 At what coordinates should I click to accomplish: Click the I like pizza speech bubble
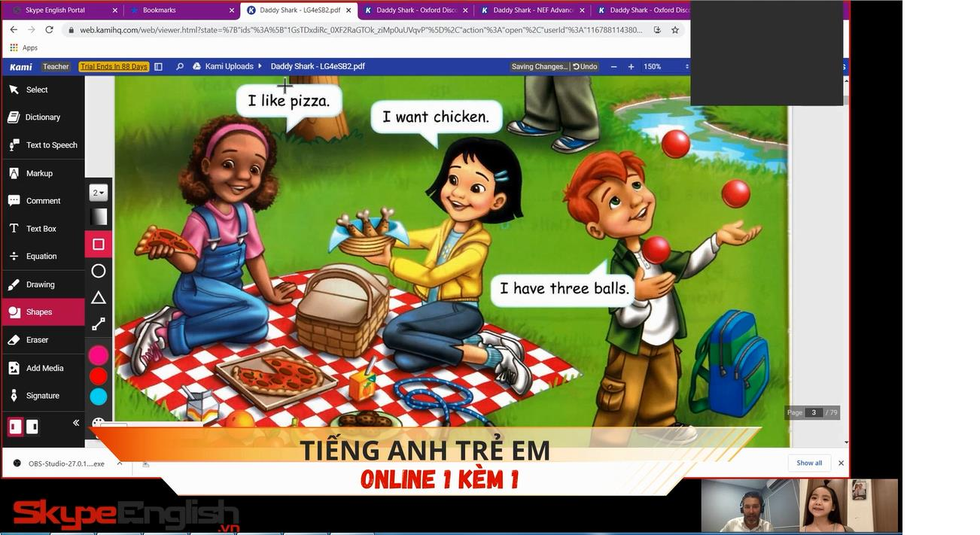[289, 100]
